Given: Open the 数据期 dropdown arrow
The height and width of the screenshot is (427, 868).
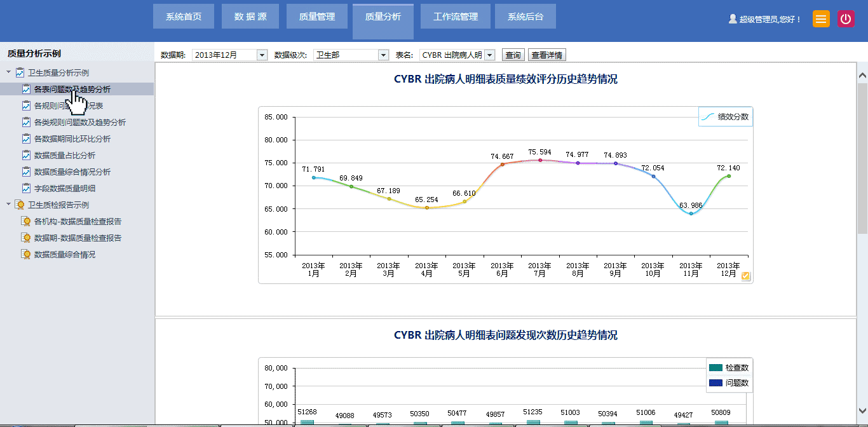Looking at the screenshot, I should click(262, 55).
